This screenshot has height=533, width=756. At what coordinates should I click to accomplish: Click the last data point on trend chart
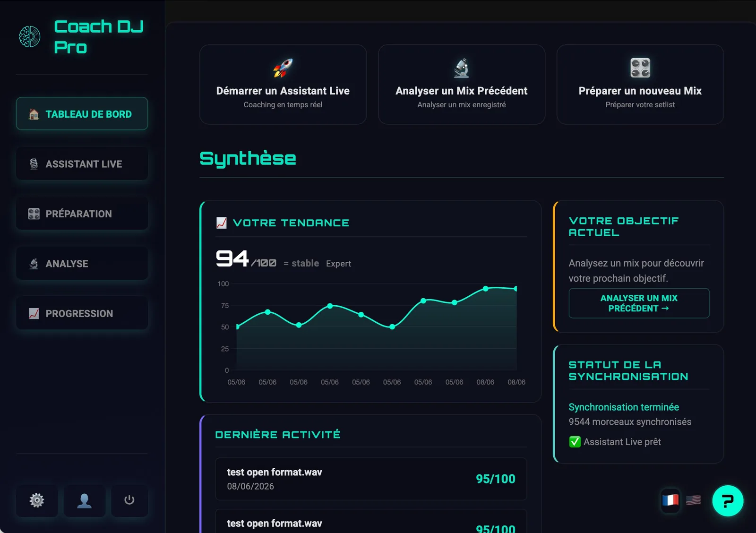point(515,289)
